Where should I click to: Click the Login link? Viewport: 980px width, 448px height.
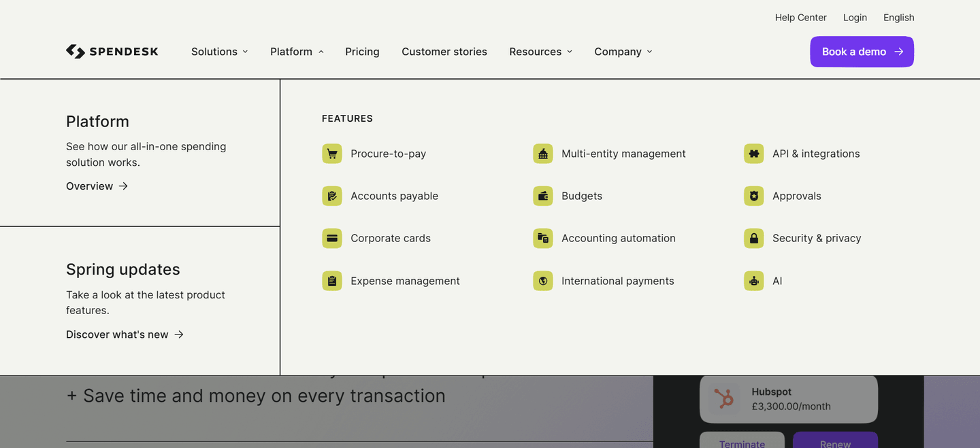pos(855,18)
